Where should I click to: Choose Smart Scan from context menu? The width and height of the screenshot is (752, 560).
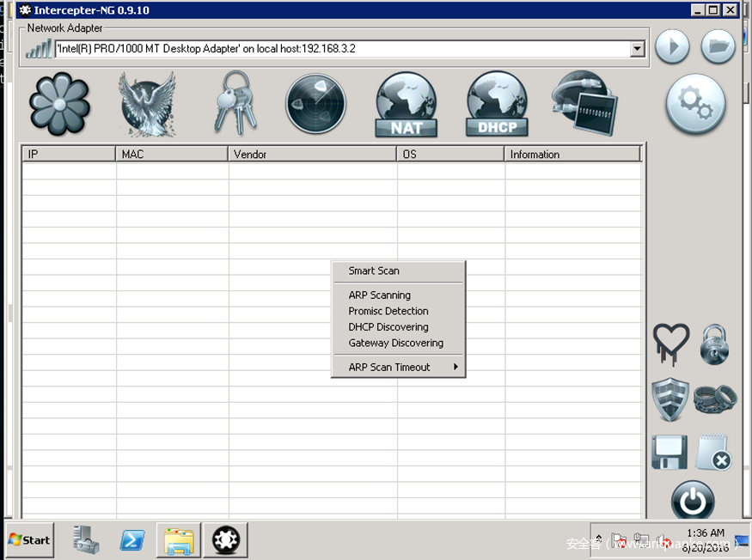(374, 271)
